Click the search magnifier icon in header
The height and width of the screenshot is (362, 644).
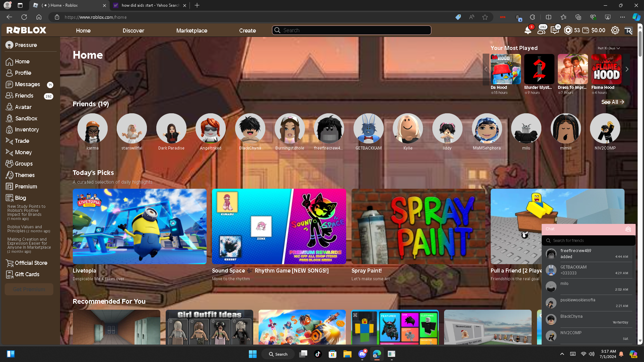tap(277, 30)
